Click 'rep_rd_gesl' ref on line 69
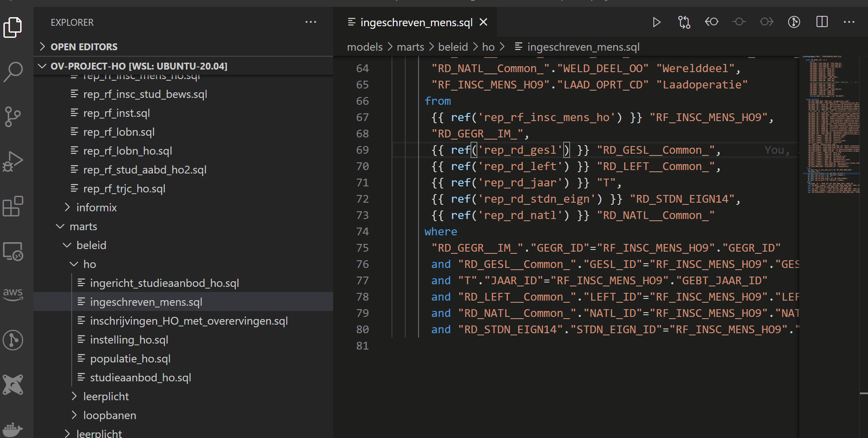 520,150
